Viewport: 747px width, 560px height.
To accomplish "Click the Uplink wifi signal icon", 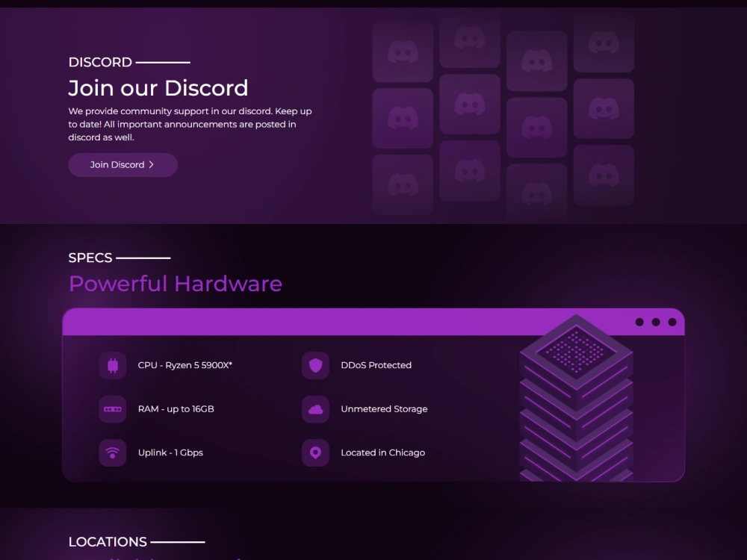I will point(113,453).
